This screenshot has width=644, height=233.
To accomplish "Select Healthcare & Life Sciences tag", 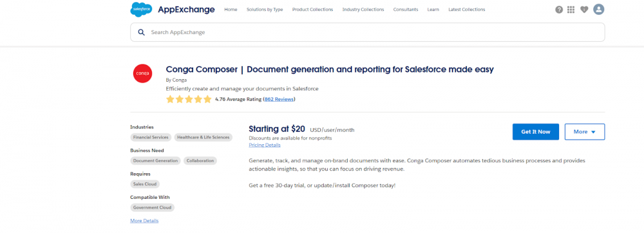I will point(204,138).
